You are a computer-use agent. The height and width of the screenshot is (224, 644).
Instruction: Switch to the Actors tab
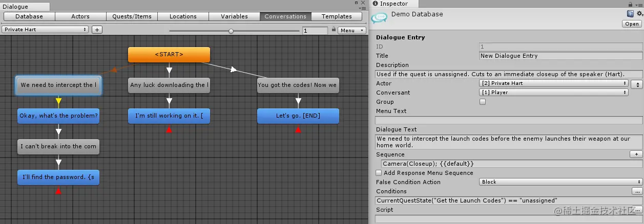coord(80,16)
